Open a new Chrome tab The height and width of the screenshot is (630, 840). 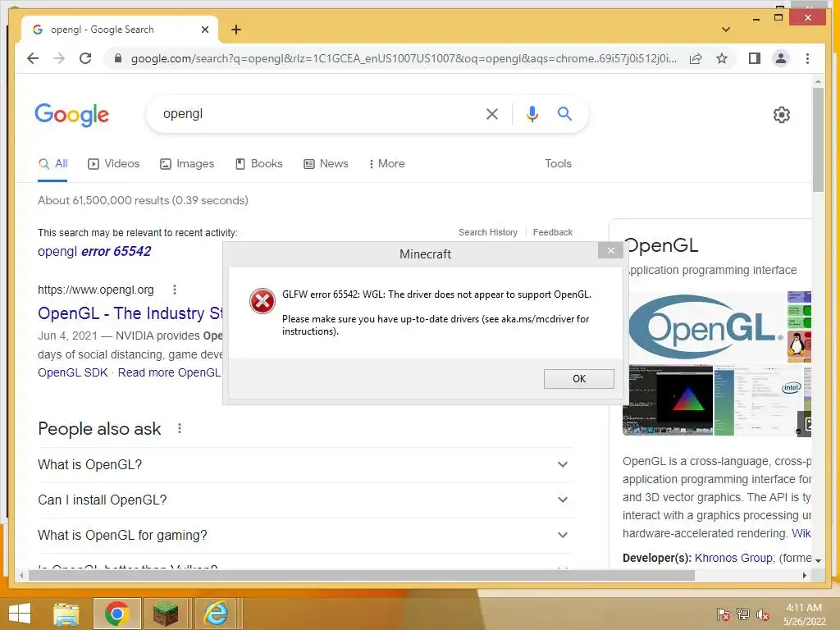point(236,30)
